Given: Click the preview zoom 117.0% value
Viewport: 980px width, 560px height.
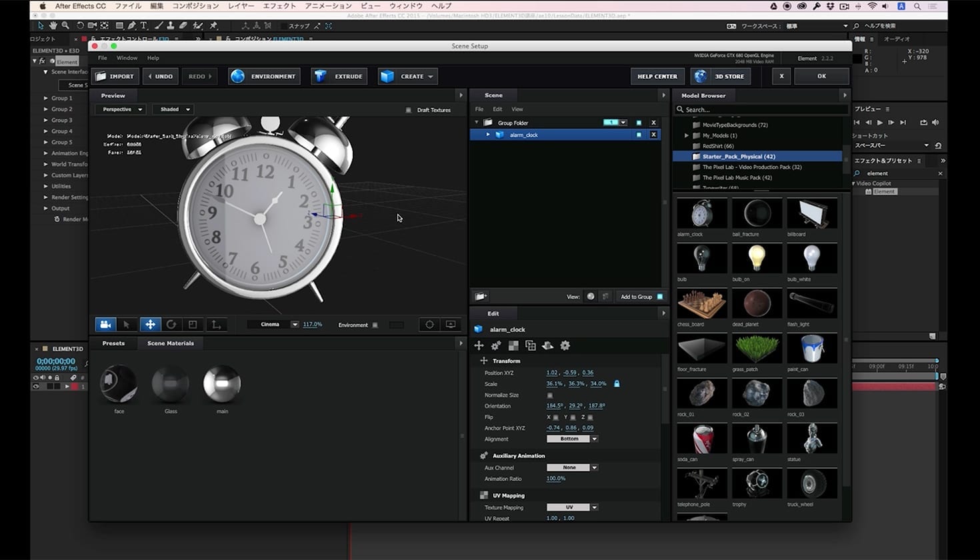Looking at the screenshot, I should point(313,325).
